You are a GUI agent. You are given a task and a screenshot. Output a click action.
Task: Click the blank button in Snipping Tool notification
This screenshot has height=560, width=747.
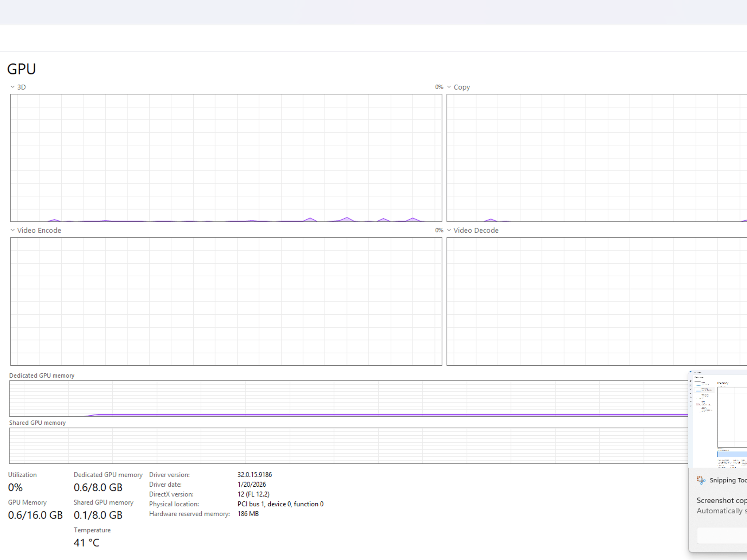tap(722, 536)
